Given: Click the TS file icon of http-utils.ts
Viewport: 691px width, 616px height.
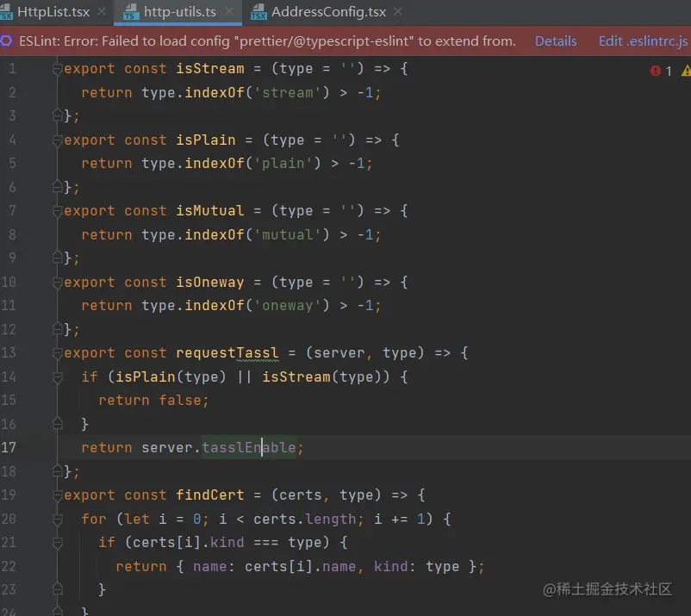Looking at the screenshot, I should (x=130, y=12).
